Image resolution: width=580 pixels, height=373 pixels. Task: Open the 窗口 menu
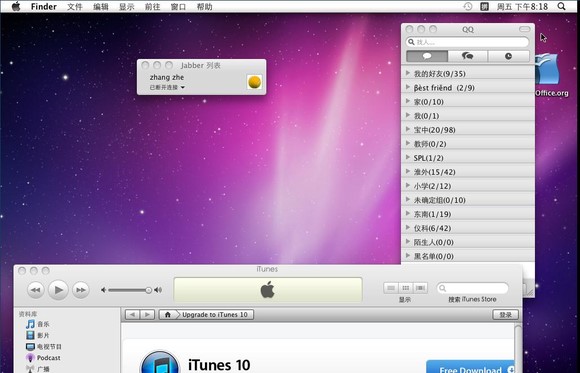click(178, 7)
